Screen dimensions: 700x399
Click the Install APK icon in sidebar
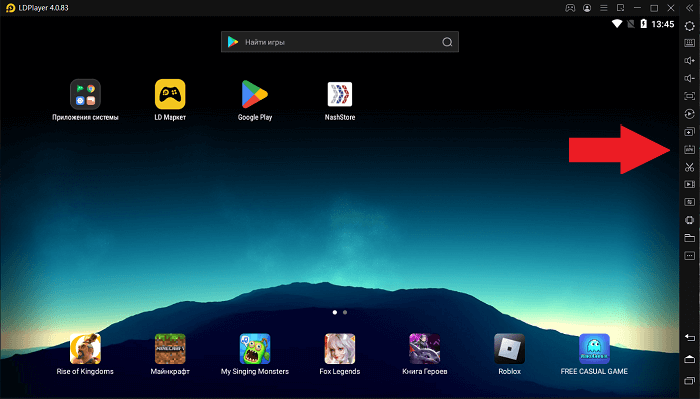pyautogui.click(x=689, y=150)
